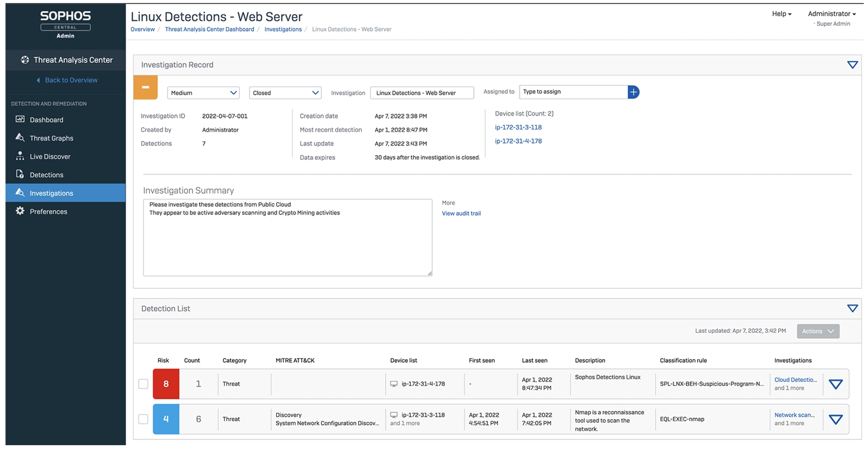Open the Medium priority dropdown
The image size is (868, 453).
tap(203, 93)
